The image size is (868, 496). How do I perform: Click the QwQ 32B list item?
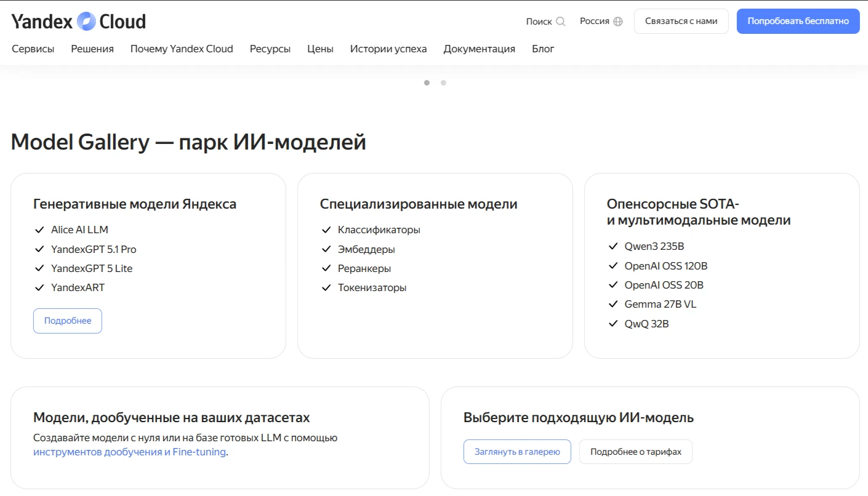tap(647, 323)
